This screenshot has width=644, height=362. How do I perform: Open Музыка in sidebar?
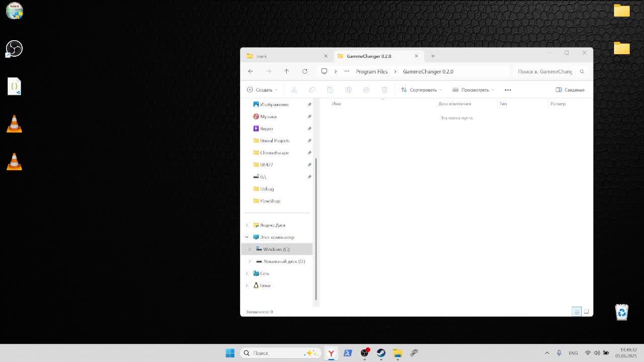[268, 117]
